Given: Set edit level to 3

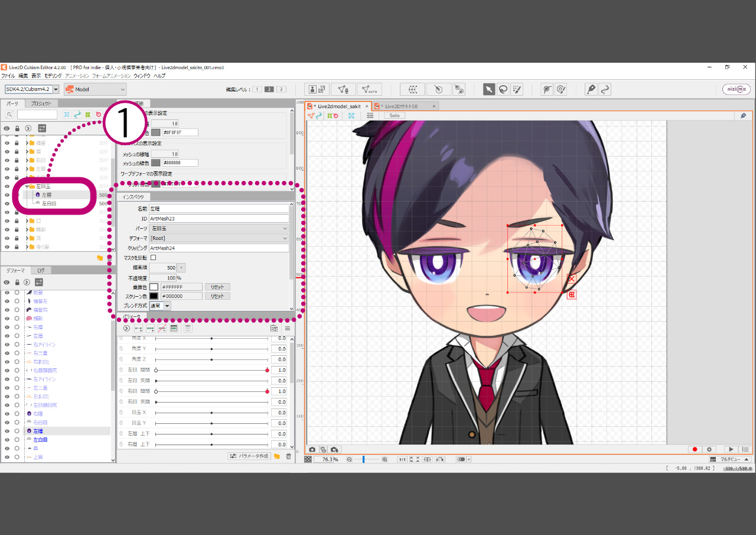Looking at the screenshot, I should (281, 89).
